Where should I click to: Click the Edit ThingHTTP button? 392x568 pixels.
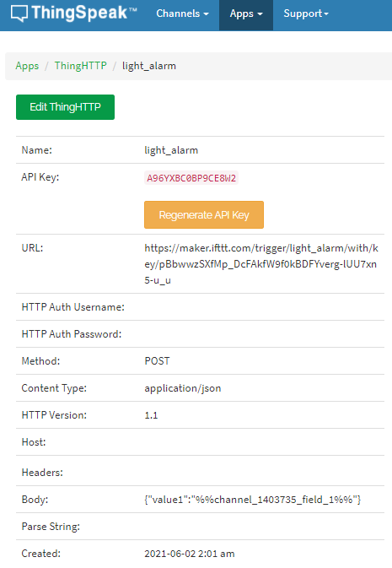(65, 107)
